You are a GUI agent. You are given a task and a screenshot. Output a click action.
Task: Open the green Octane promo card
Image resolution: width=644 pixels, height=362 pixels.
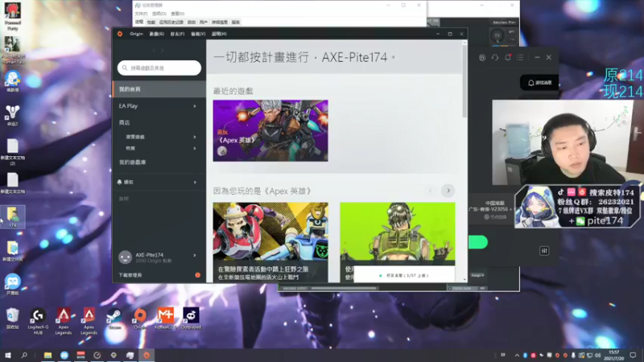397,234
